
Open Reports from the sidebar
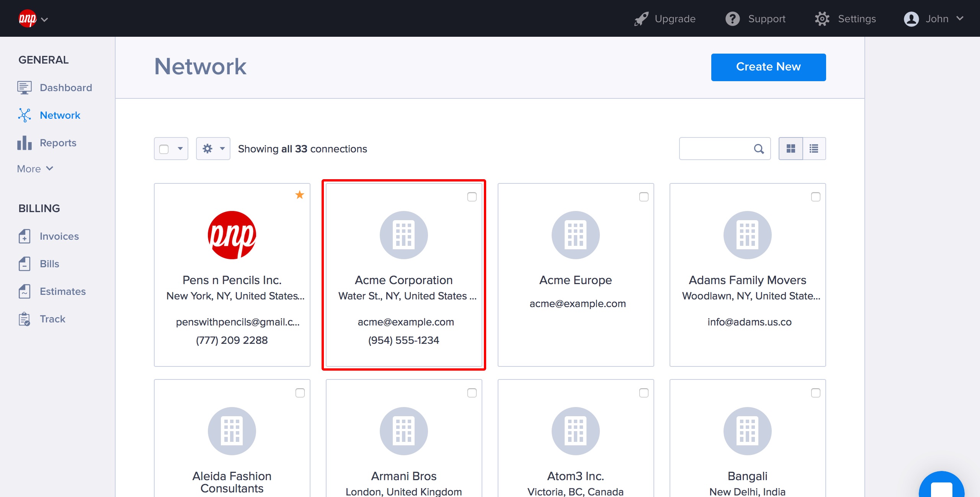58,143
